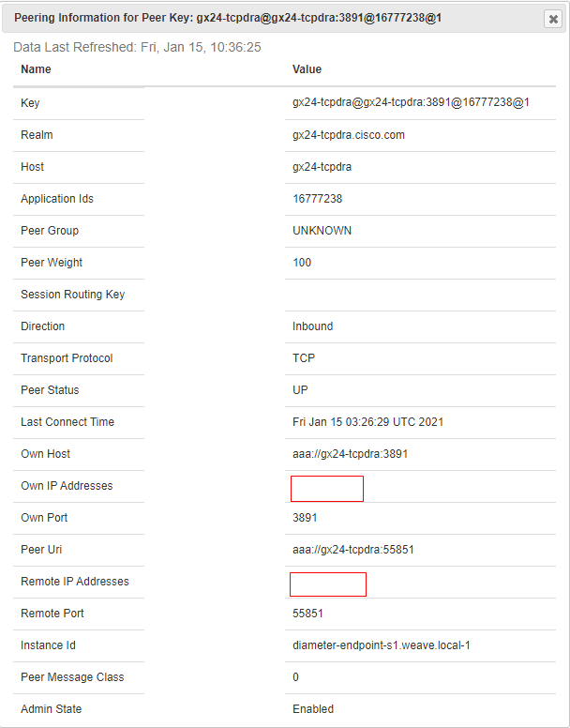Click the Transport Protocol TCP value

point(304,358)
